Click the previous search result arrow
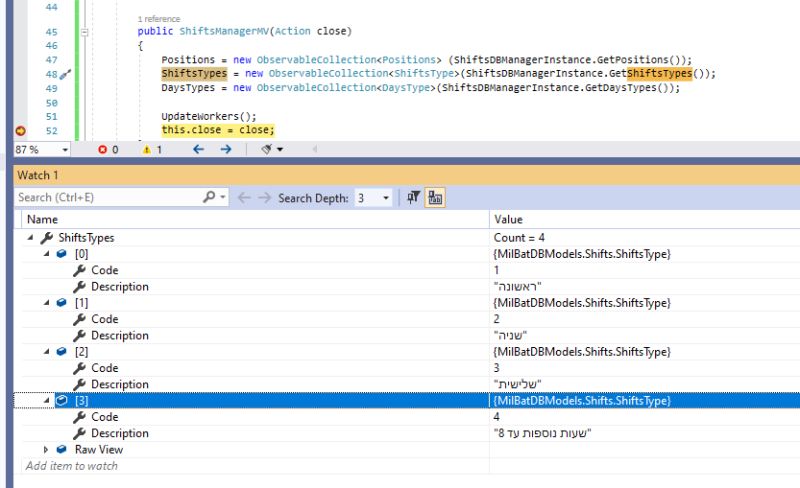 tap(244, 198)
